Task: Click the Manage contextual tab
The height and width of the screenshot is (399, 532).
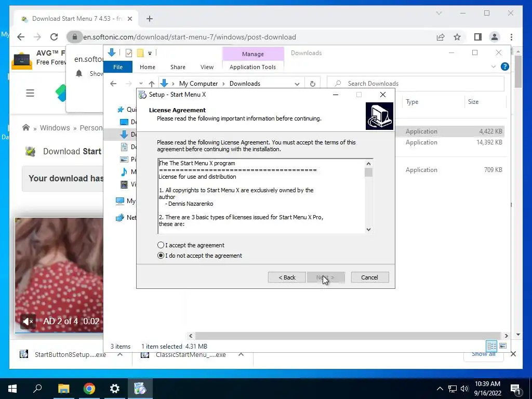Action: [253, 54]
